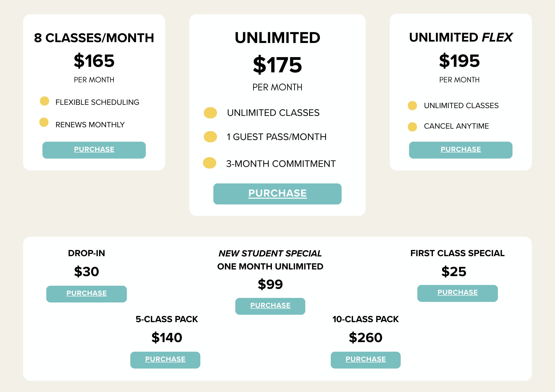
Task: Click the yellow dot beside 1 Guest Pass/Month
Action: [210, 137]
